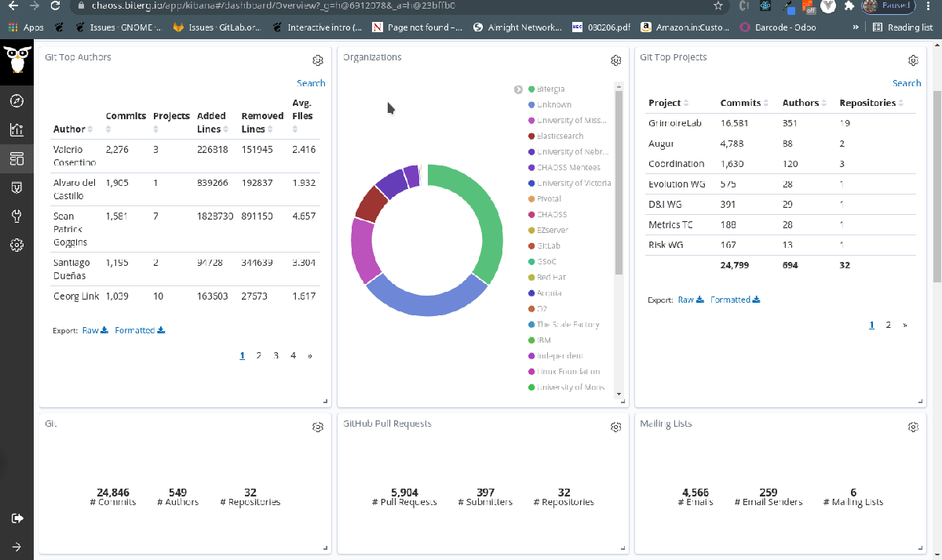Sort projects table by Repositories column
Image resolution: width=942 pixels, height=560 pixels.
coord(871,103)
